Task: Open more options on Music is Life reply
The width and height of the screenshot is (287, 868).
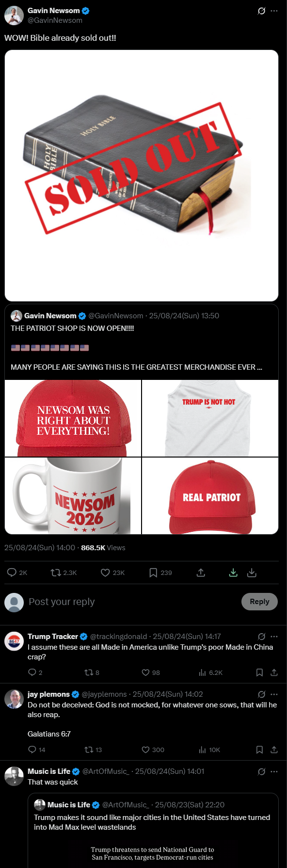Action: [274, 771]
